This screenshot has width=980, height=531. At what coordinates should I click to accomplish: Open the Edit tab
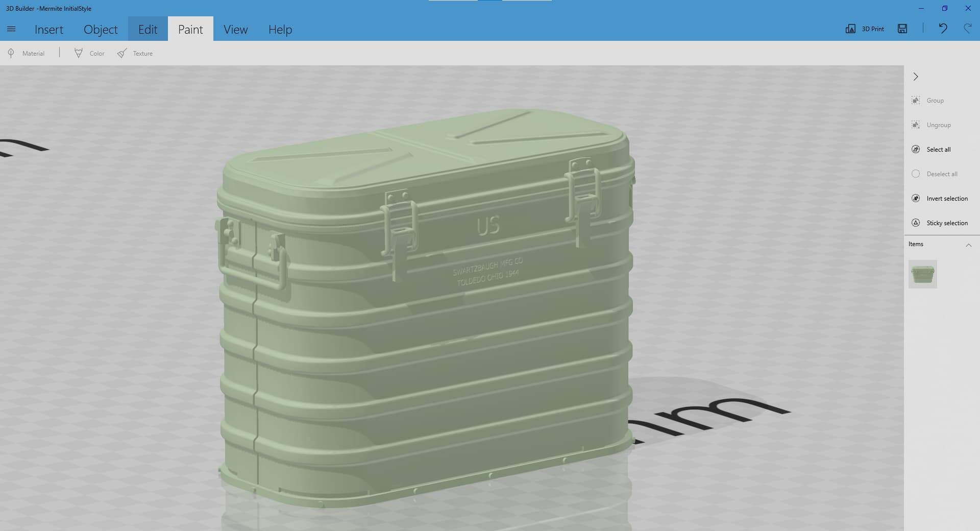click(x=148, y=30)
